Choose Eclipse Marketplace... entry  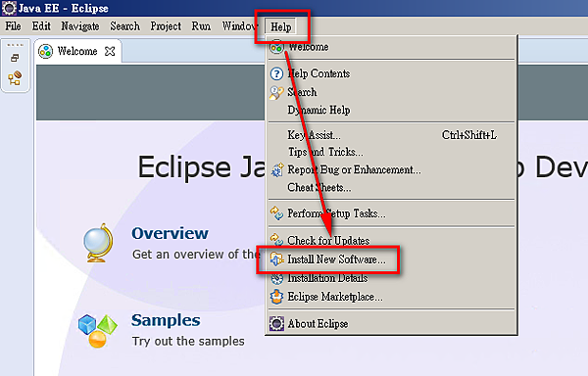pos(392,297)
